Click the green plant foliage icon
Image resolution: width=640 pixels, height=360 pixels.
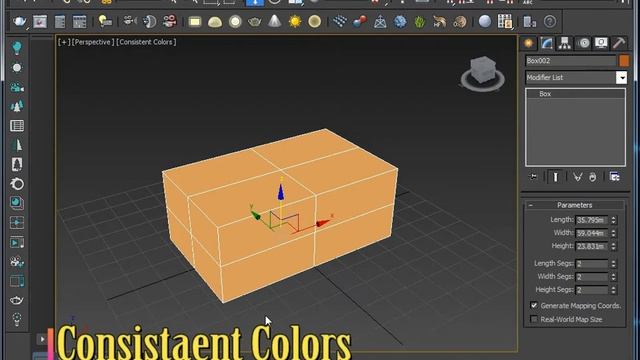420,21
